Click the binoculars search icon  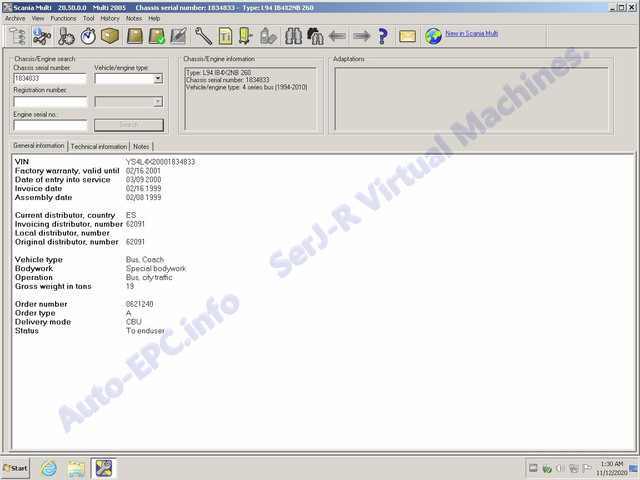tap(293, 36)
